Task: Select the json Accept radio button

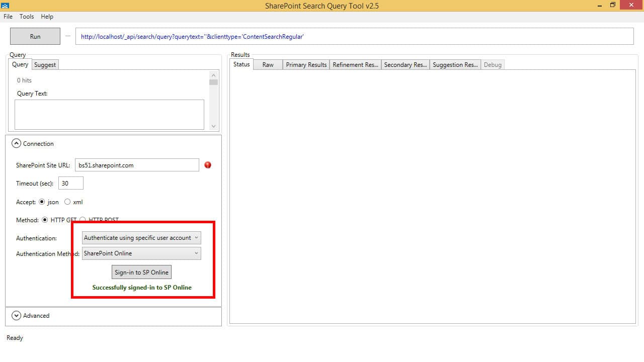Action: coord(42,202)
